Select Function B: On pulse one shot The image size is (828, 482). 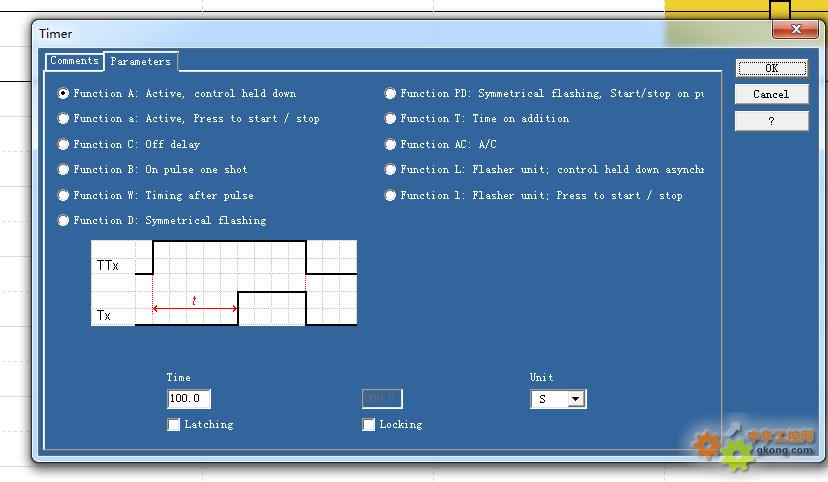pyautogui.click(x=64, y=169)
